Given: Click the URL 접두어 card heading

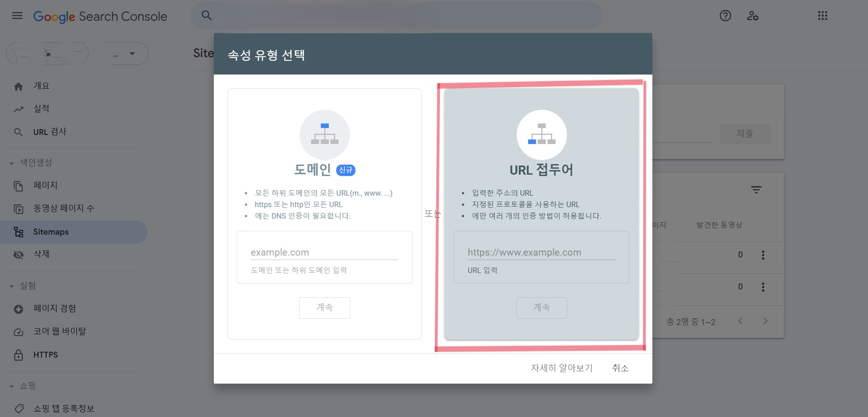Looking at the screenshot, I should point(541,170).
